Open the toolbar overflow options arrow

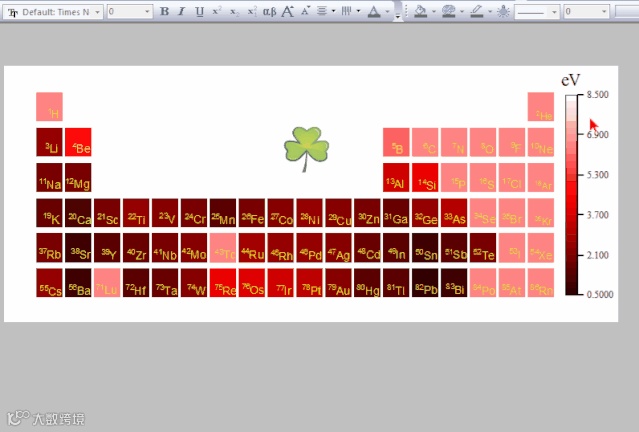398,16
